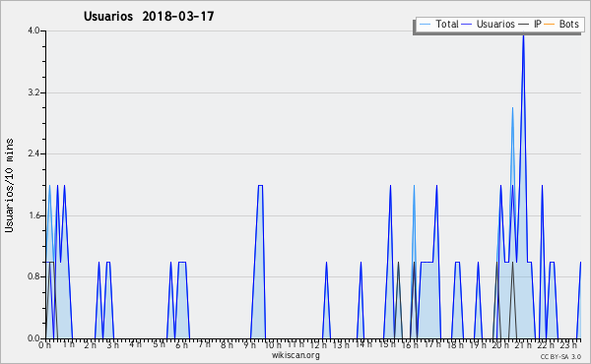Click the 23 h axis label
Viewport: 591px width, 364px height.
pos(568,345)
